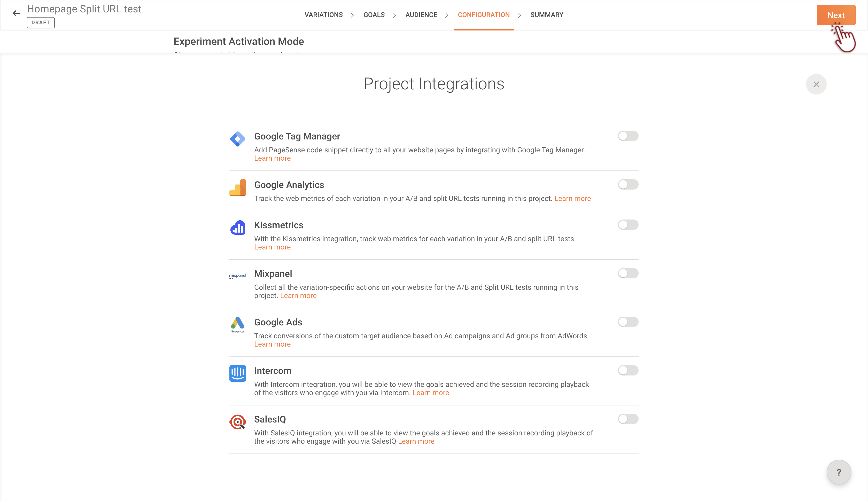Screen dimensions: 868x501
Task: Click the SalesIQ logo icon
Action: [x=237, y=422]
